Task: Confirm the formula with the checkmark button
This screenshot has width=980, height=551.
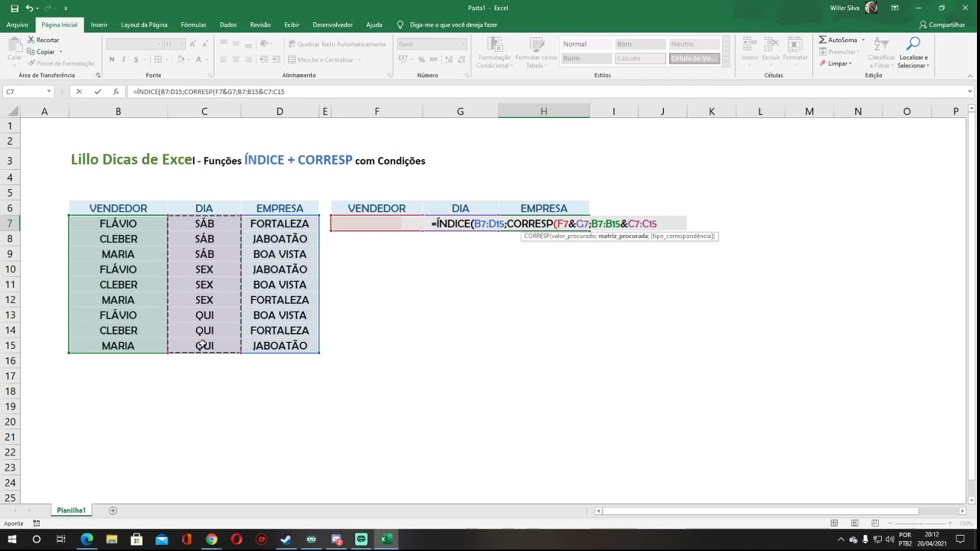Action: click(97, 91)
